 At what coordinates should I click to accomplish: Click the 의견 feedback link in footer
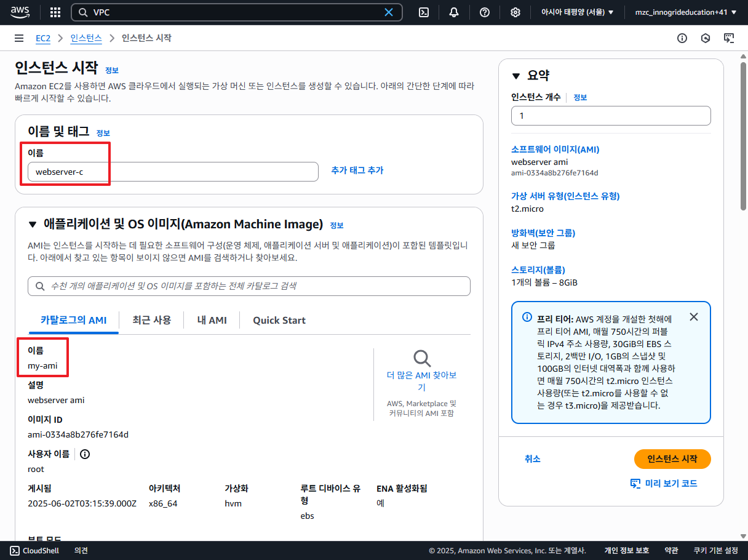(x=81, y=551)
